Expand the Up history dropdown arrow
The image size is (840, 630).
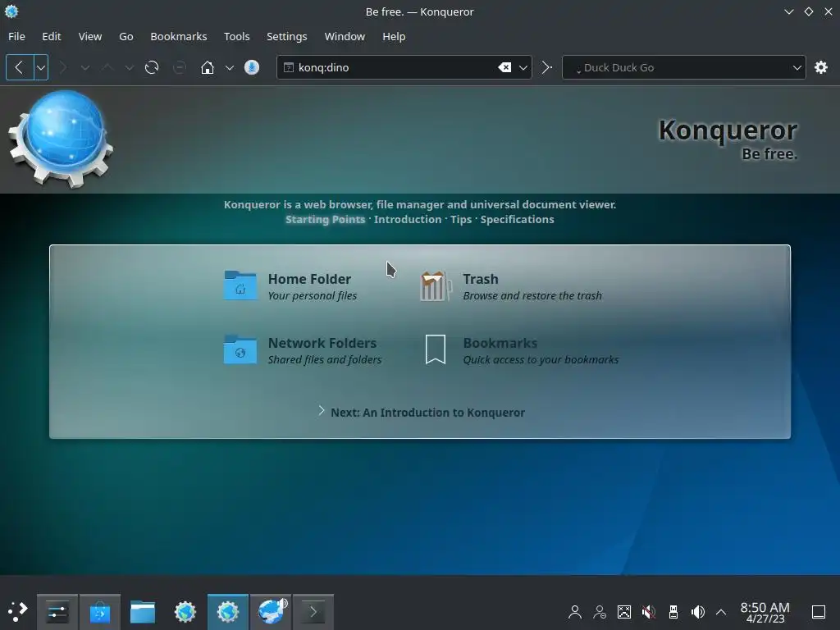tap(129, 67)
